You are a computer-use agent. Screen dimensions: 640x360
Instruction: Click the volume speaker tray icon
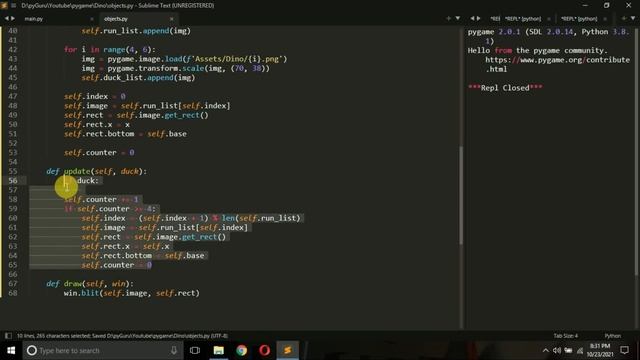(x=557, y=350)
